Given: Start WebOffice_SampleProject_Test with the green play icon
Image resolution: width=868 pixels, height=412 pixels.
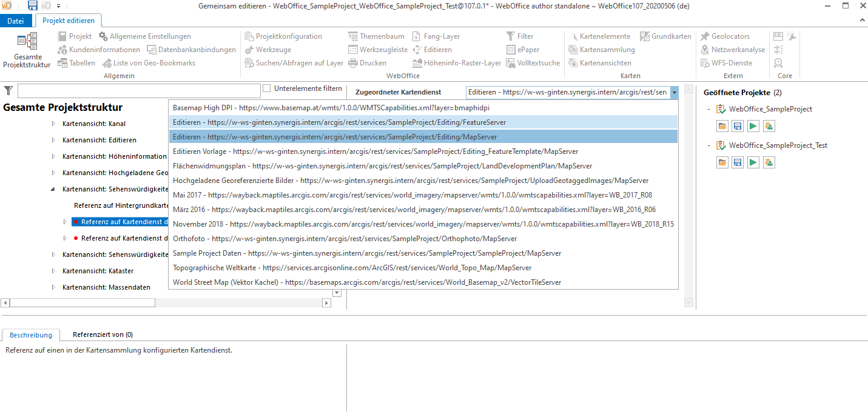Looking at the screenshot, I should (x=752, y=162).
